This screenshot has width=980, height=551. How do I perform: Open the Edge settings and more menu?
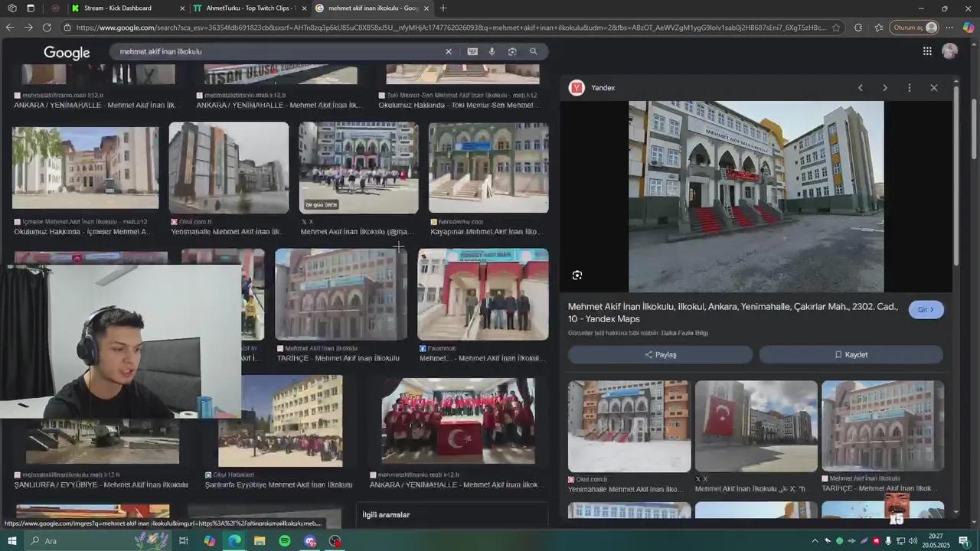pos(949,28)
